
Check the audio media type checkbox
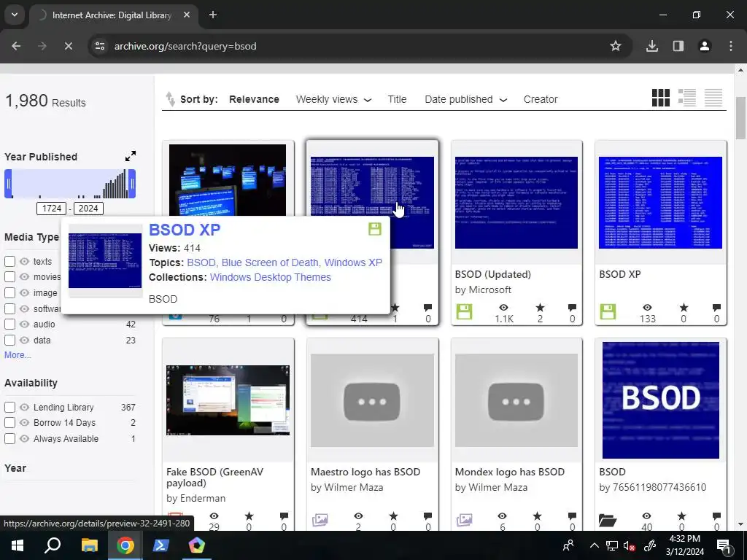[9, 324]
